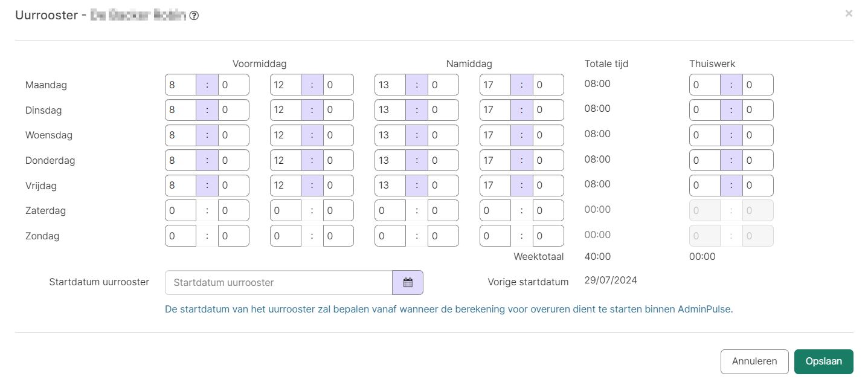The image size is (868, 385).
Task: Click the help question mark icon beside title
Action: point(194,16)
